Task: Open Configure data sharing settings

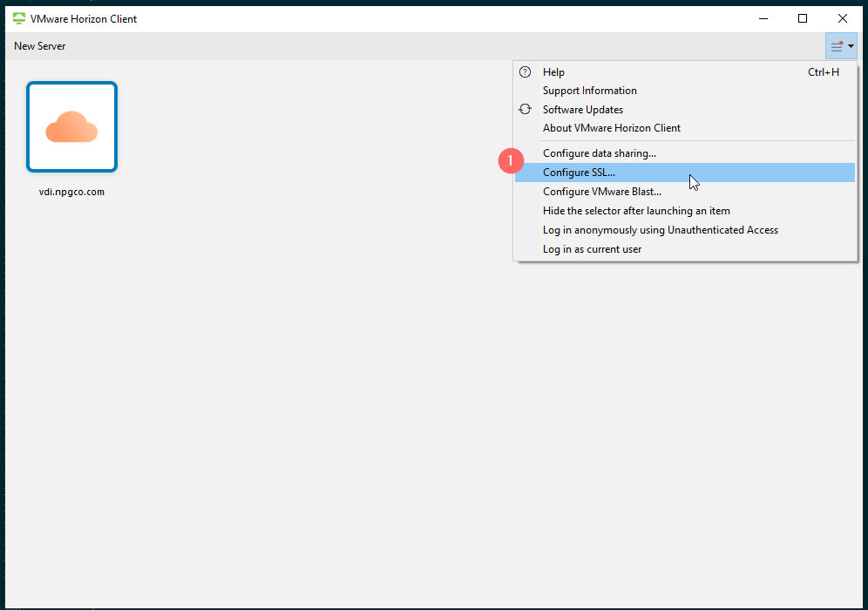Action: coord(600,152)
